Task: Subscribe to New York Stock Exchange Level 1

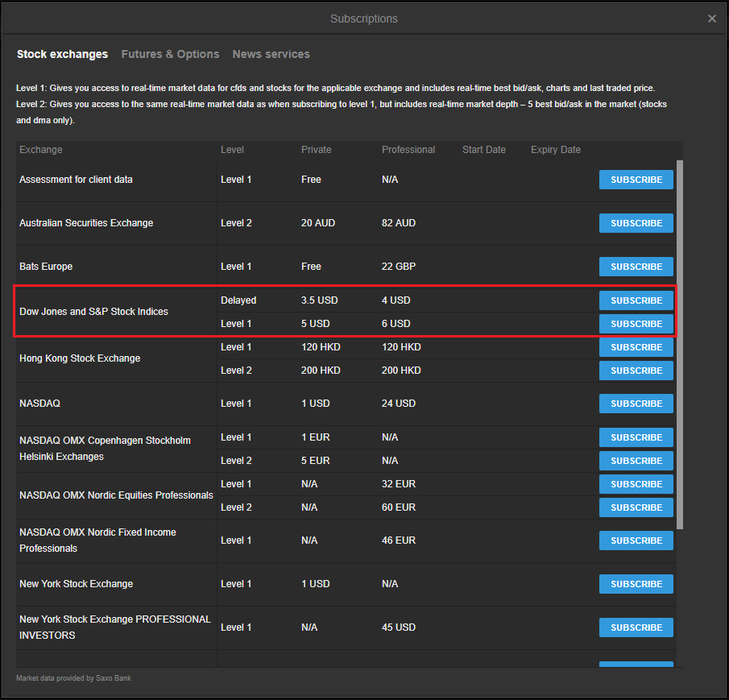Action: click(636, 584)
